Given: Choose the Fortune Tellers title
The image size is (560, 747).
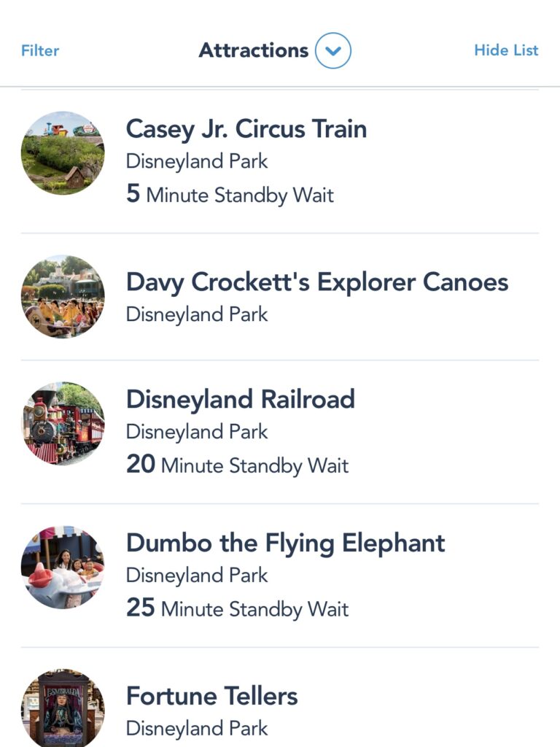Looking at the screenshot, I should pos(212,696).
